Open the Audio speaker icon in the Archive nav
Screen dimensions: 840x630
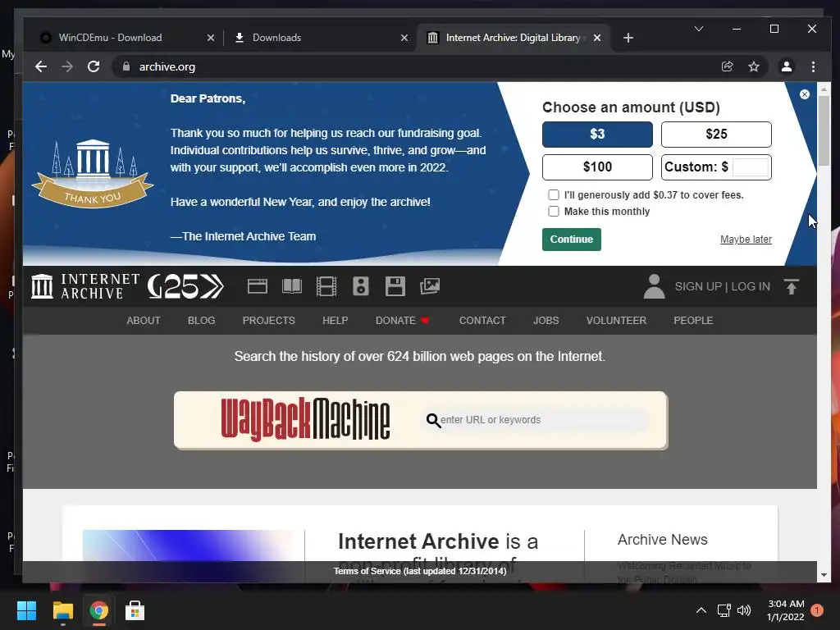361,286
